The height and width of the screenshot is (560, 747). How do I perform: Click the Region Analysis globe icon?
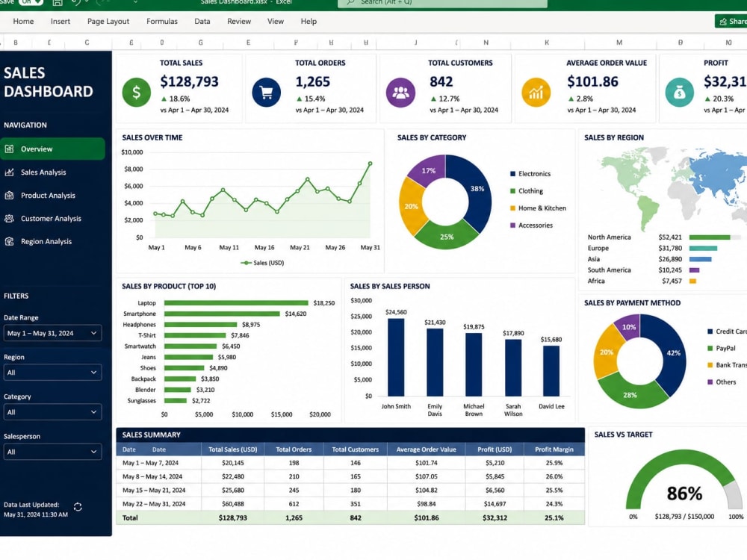click(9, 241)
